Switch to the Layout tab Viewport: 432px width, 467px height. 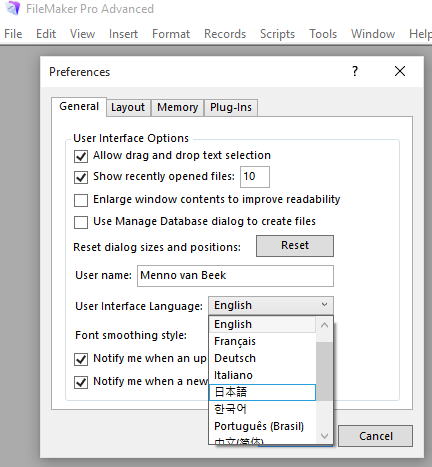tap(128, 108)
